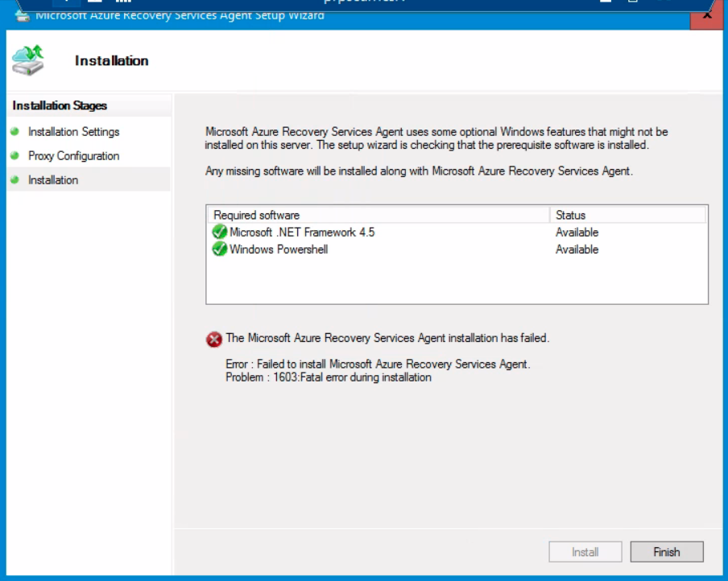Click the Azure Recovery Services header icon
The height and width of the screenshot is (581, 728).
click(x=28, y=60)
